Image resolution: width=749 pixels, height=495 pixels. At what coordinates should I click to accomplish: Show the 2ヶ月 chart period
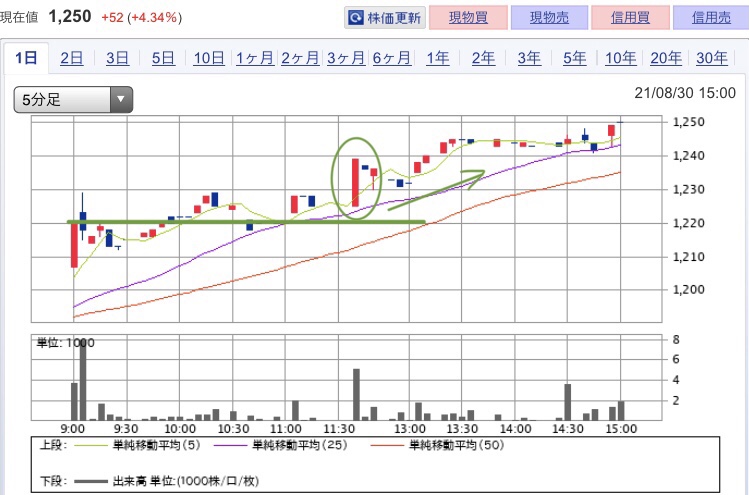(x=300, y=58)
